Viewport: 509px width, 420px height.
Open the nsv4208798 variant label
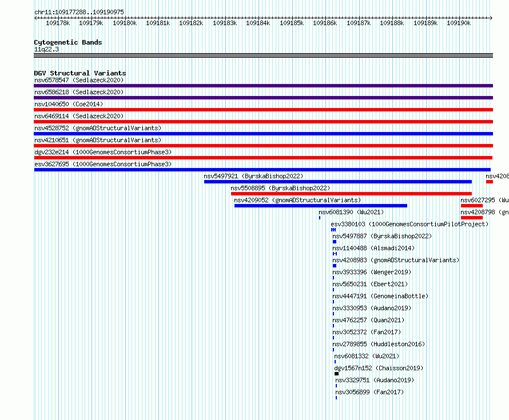click(x=484, y=212)
